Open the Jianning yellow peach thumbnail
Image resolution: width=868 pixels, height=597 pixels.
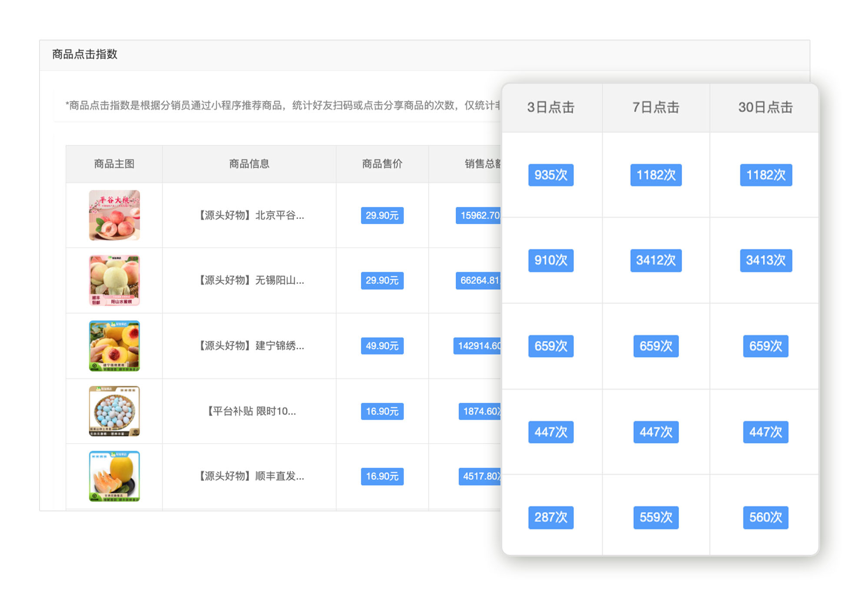(x=114, y=346)
